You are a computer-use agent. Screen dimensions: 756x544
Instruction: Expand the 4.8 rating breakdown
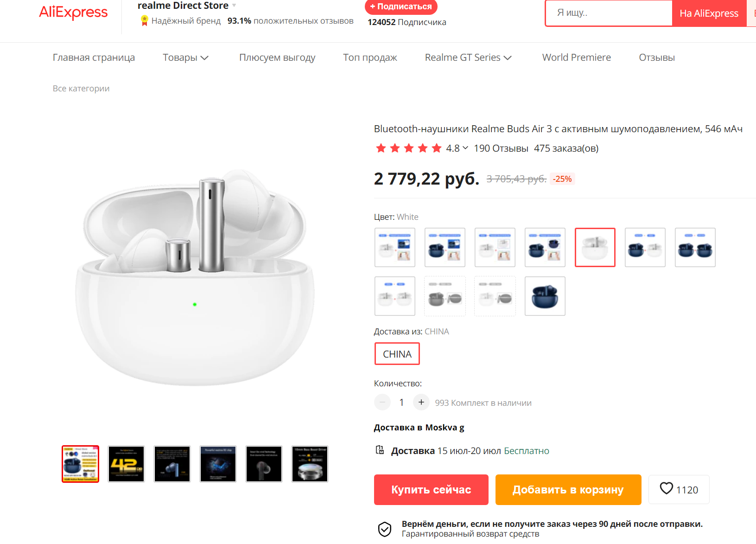click(465, 148)
